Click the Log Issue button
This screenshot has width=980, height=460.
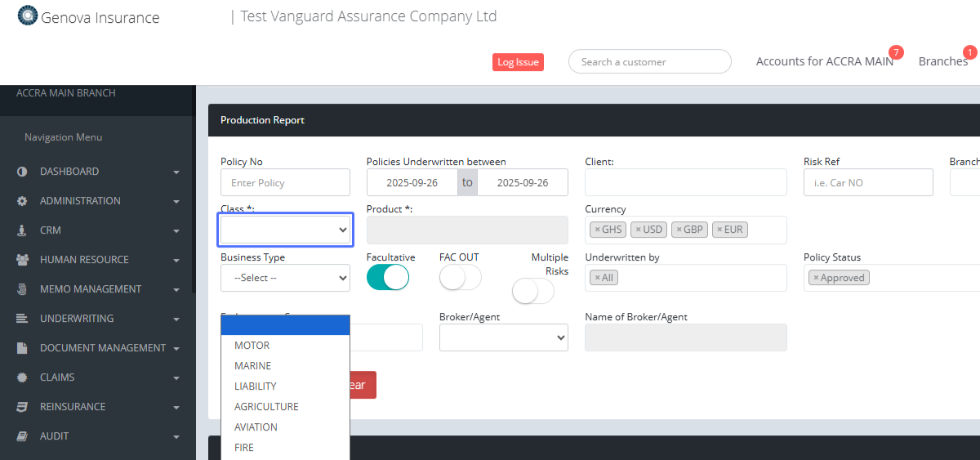[518, 62]
